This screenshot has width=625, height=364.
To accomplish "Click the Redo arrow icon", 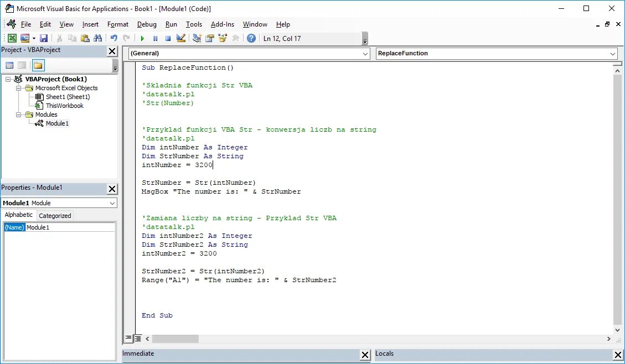I will (126, 38).
